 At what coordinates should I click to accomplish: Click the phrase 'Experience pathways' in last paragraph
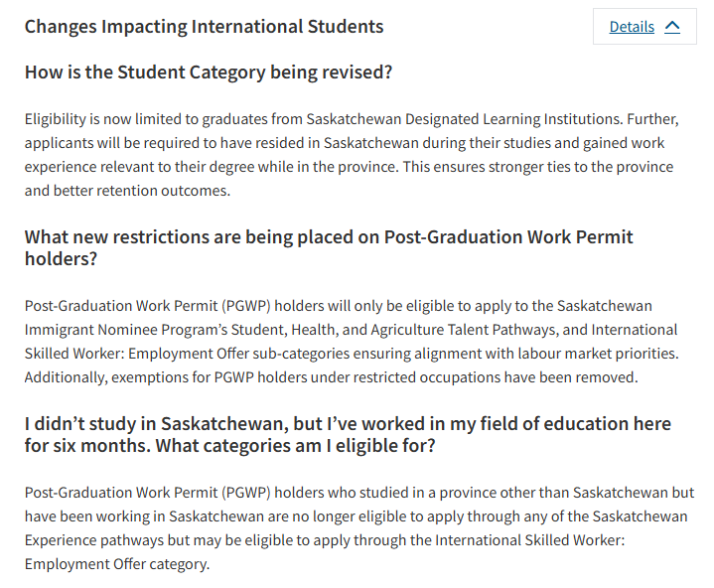pyautogui.click(x=93, y=540)
